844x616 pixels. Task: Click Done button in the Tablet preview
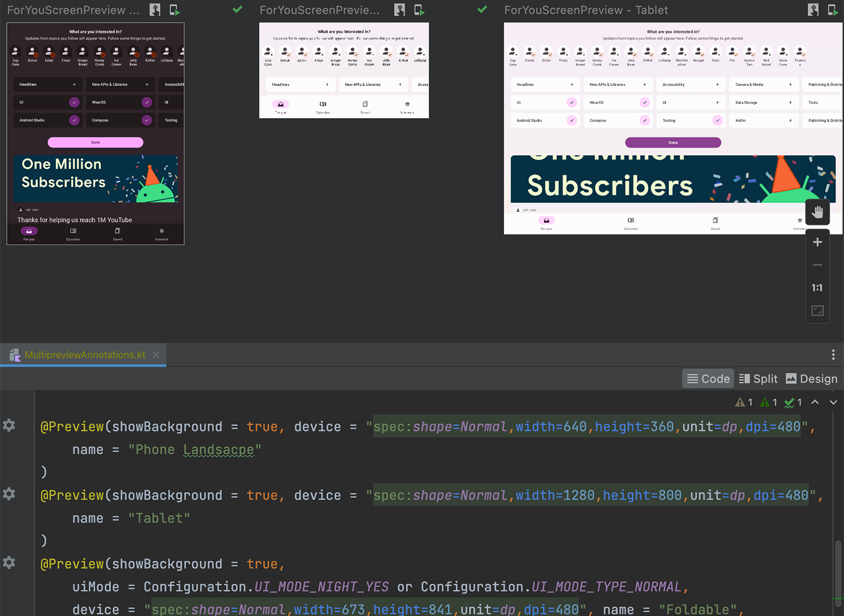tap(673, 143)
